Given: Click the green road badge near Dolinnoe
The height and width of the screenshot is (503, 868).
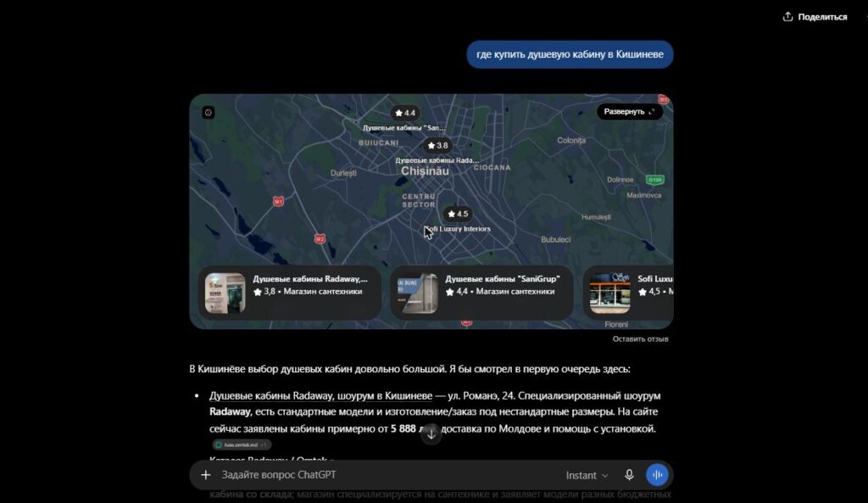Looking at the screenshot, I should click(655, 180).
